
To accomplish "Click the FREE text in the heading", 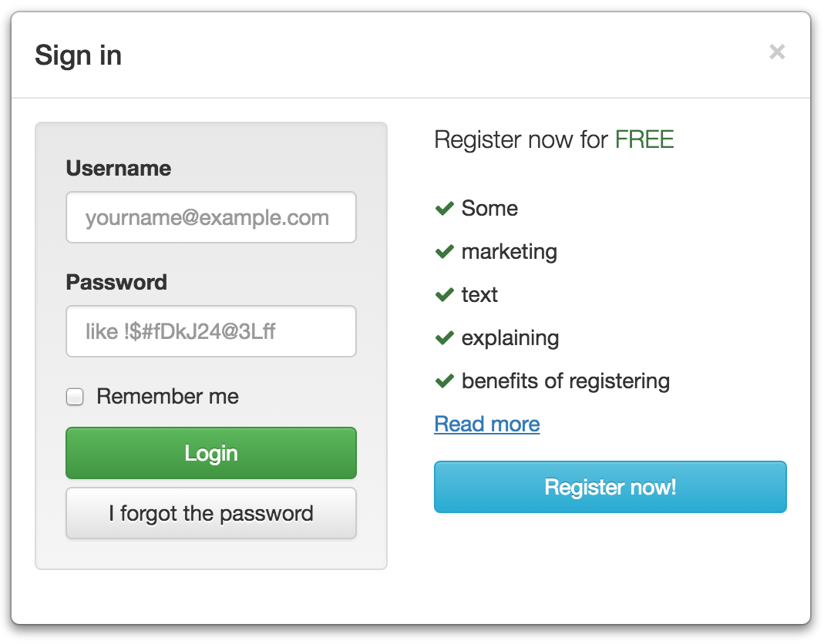I will click(x=644, y=139).
